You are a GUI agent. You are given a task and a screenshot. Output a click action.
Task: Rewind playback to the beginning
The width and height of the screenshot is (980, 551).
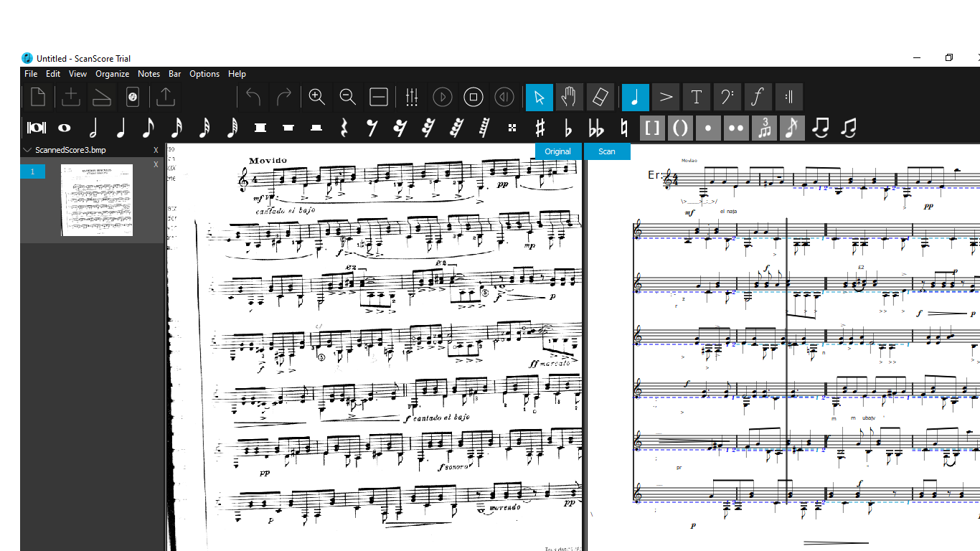tap(504, 97)
